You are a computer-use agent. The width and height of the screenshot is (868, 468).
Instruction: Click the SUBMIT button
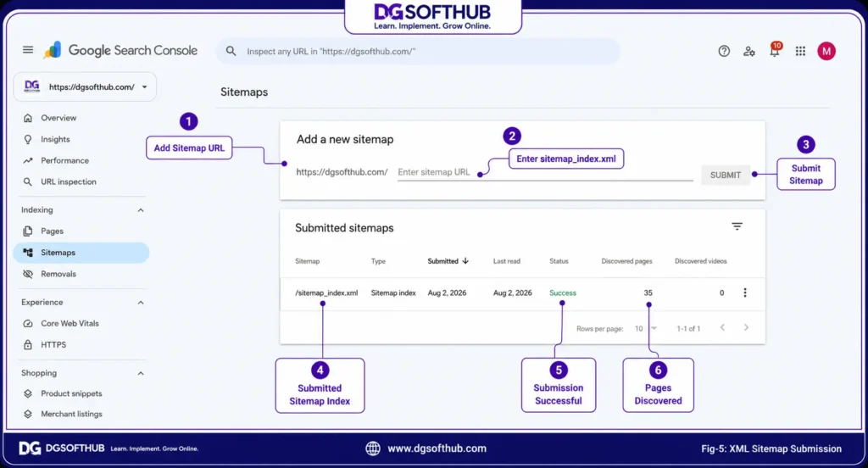pos(726,175)
